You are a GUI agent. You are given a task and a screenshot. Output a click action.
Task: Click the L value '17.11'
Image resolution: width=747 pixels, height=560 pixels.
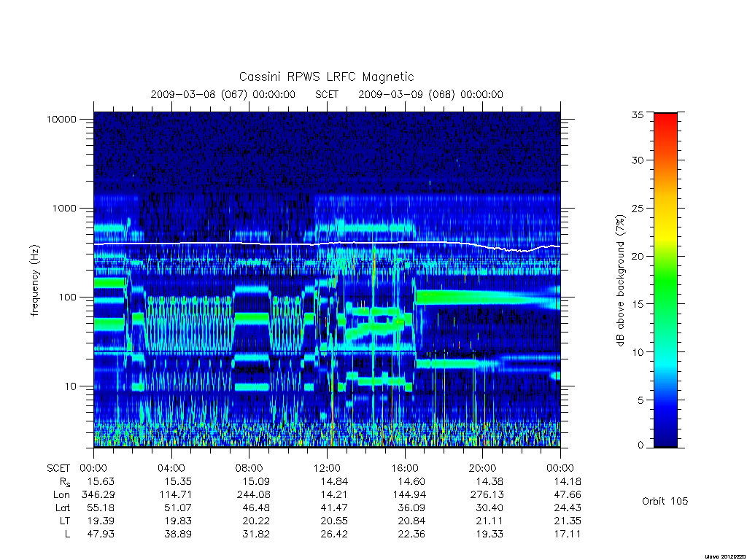click(568, 534)
